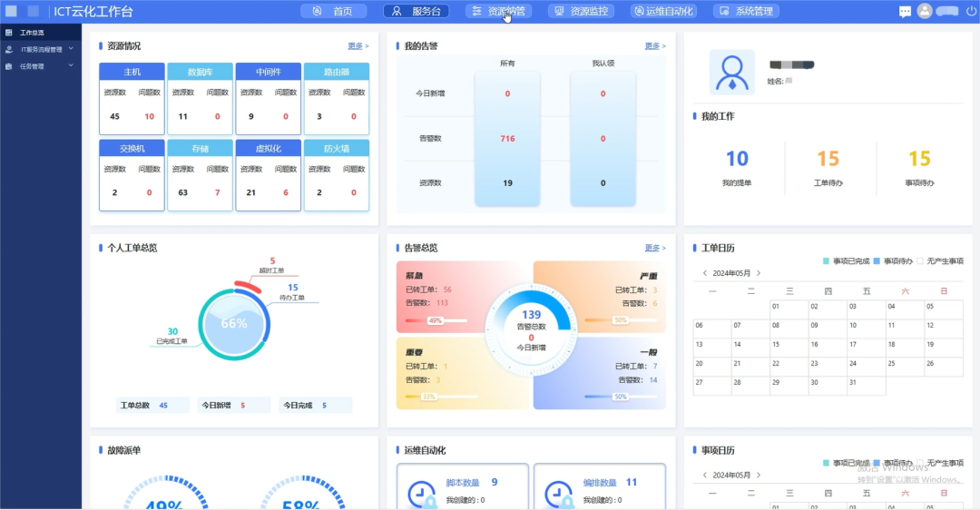Click the clock icon beside 编排数量
The height and width of the screenshot is (510, 980).
coord(559,495)
